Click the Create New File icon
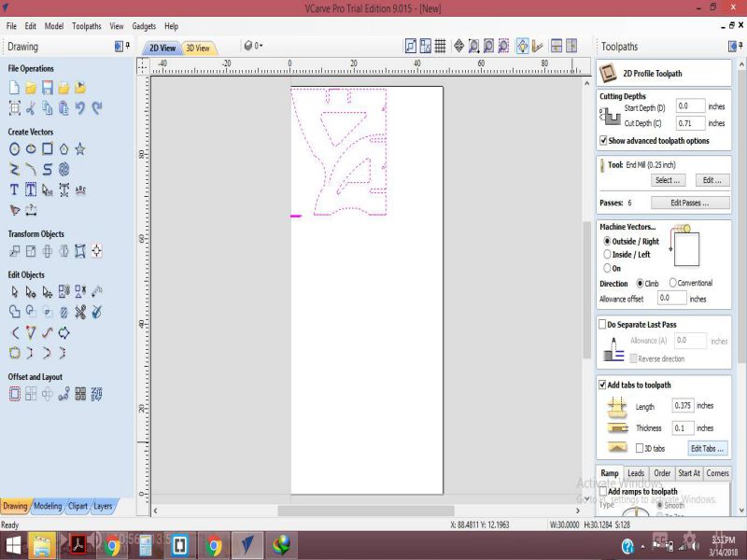 click(14, 88)
